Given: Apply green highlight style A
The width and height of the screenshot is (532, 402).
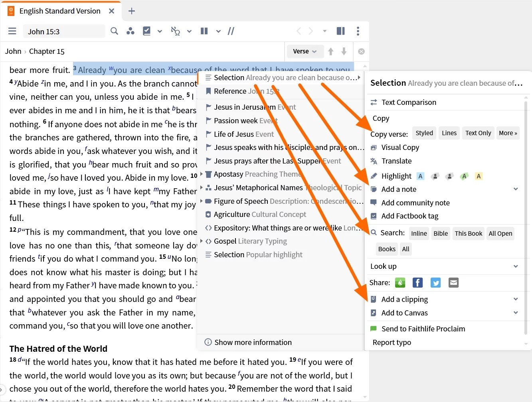Looking at the screenshot, I should coord(464,176).
